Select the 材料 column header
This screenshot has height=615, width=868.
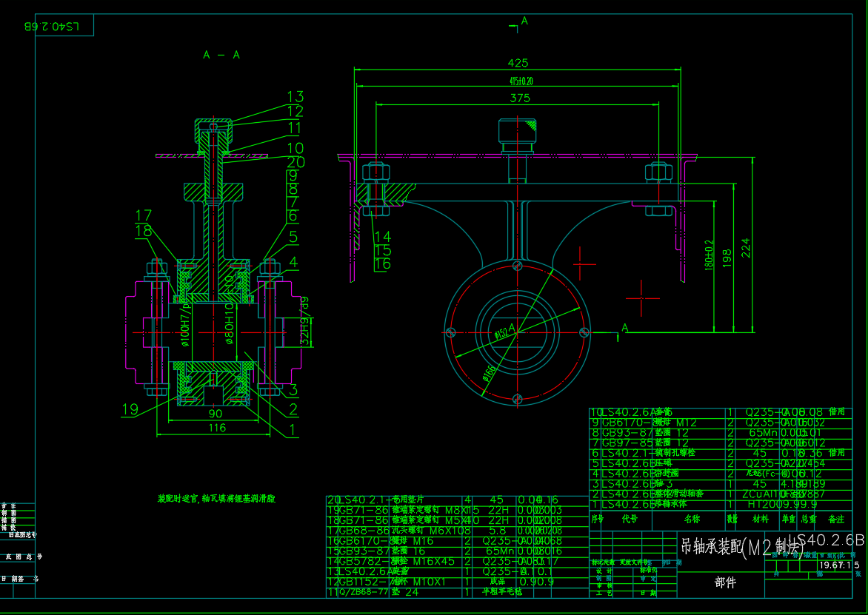tap(760, 520)
